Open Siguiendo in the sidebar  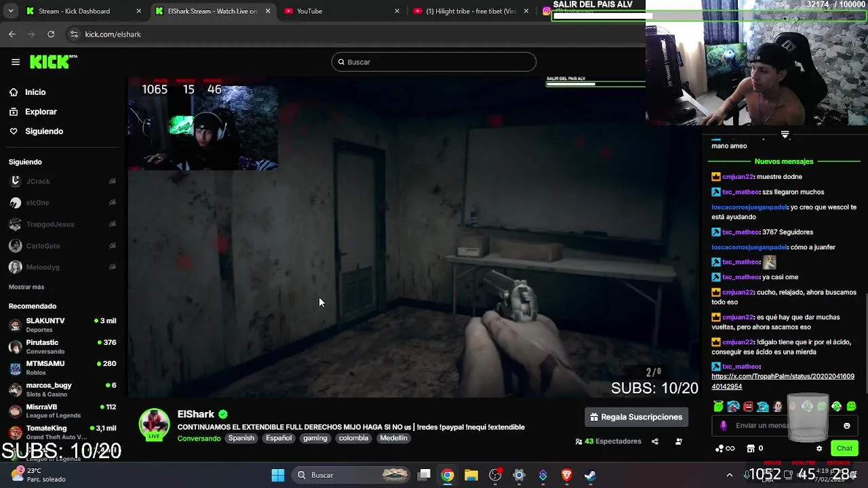coord(44,131)
